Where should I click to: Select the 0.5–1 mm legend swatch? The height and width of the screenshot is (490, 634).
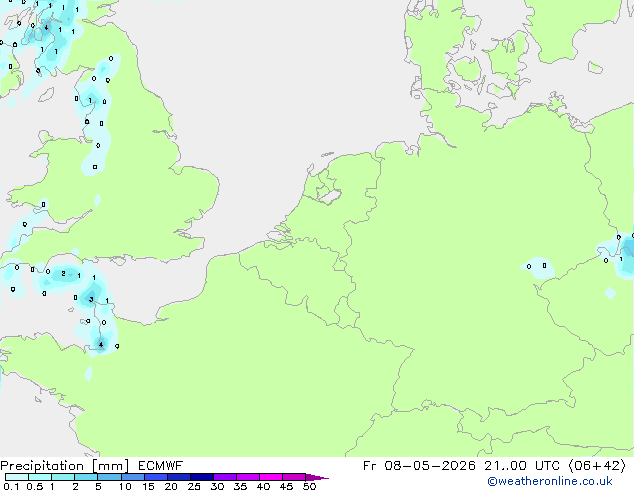pos(40,477)
